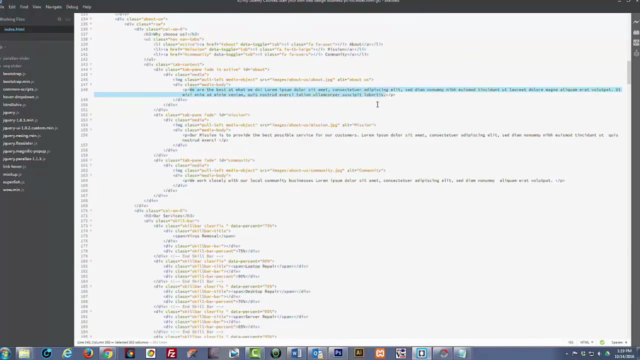
Task: Open the Edit menu
Action: pos(12,7)
